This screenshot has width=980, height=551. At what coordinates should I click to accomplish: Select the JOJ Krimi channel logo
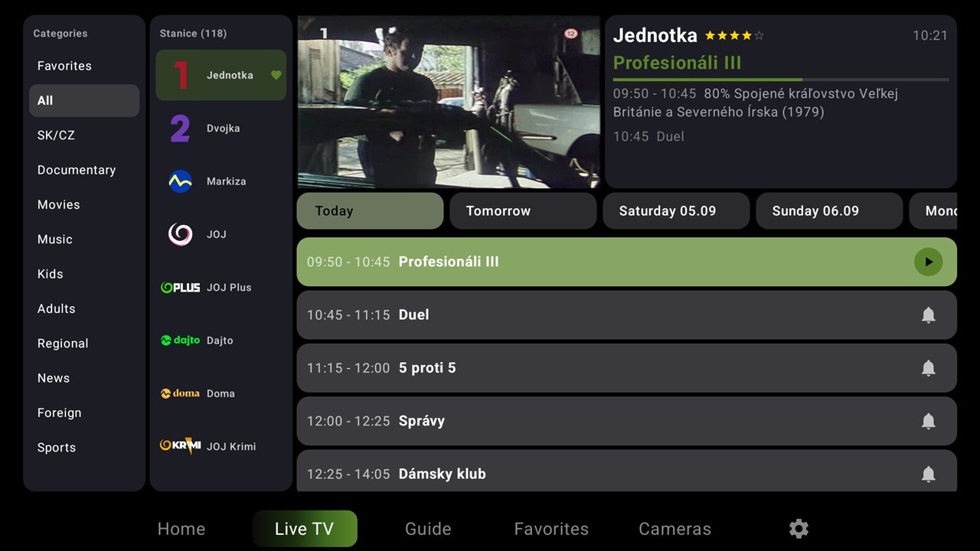click(180, 446)
